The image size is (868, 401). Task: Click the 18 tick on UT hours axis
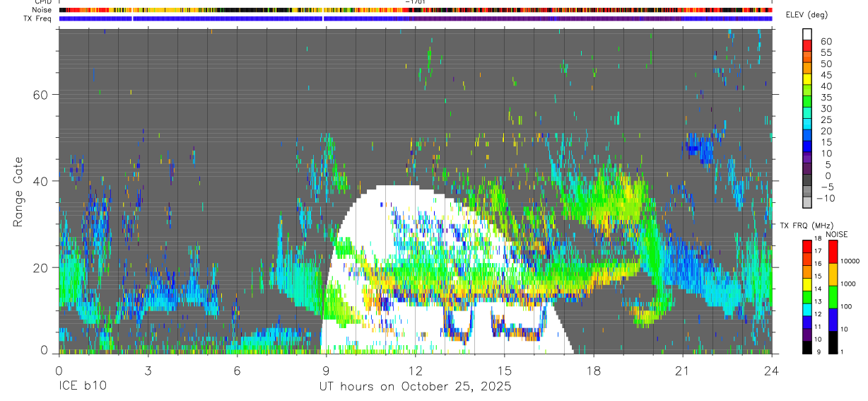(x=593, y=370)
